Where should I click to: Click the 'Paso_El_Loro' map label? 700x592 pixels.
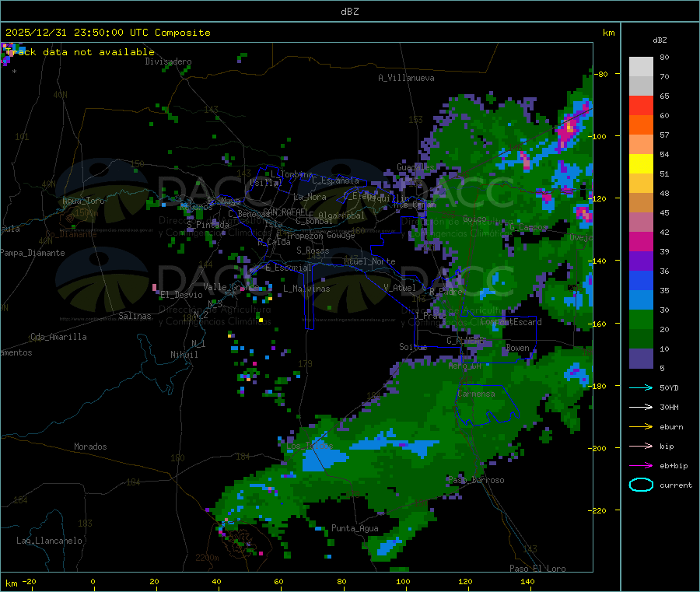point(537,569)
